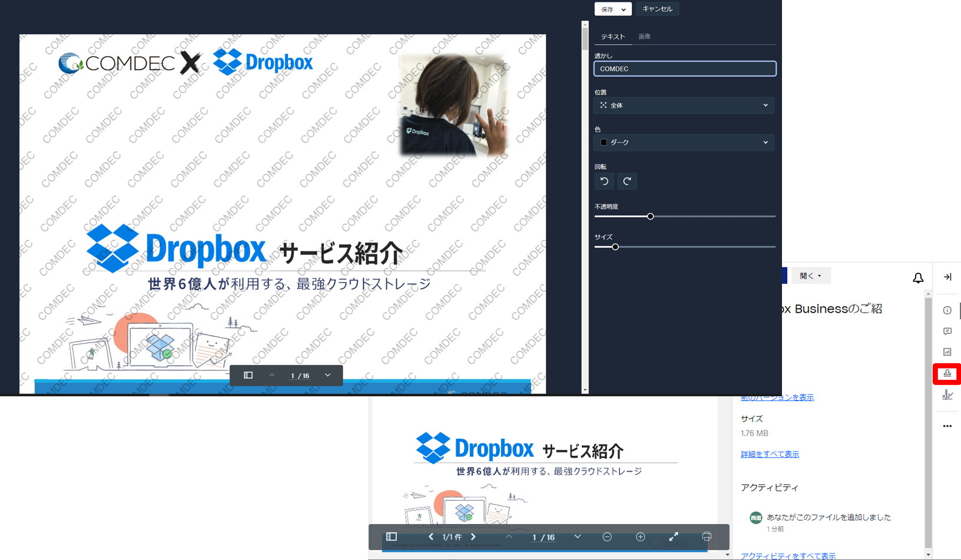961x560 pixels.
Task: Click the 1.76 MB file size text
Action: coord(754,433)
